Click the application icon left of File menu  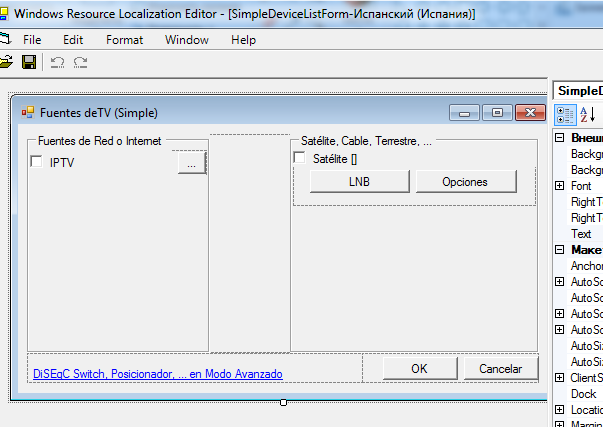pos(4,40)
